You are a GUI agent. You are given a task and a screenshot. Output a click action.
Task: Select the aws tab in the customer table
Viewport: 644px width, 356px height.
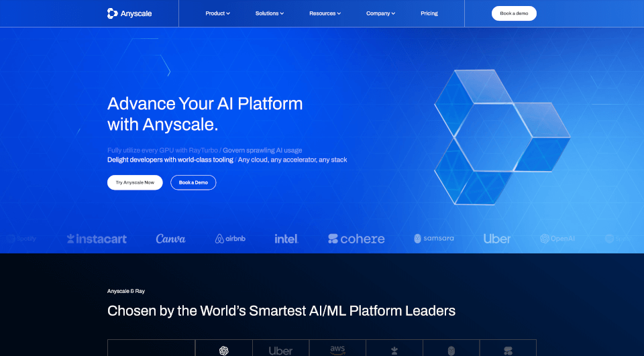click(x=337, y=348)
